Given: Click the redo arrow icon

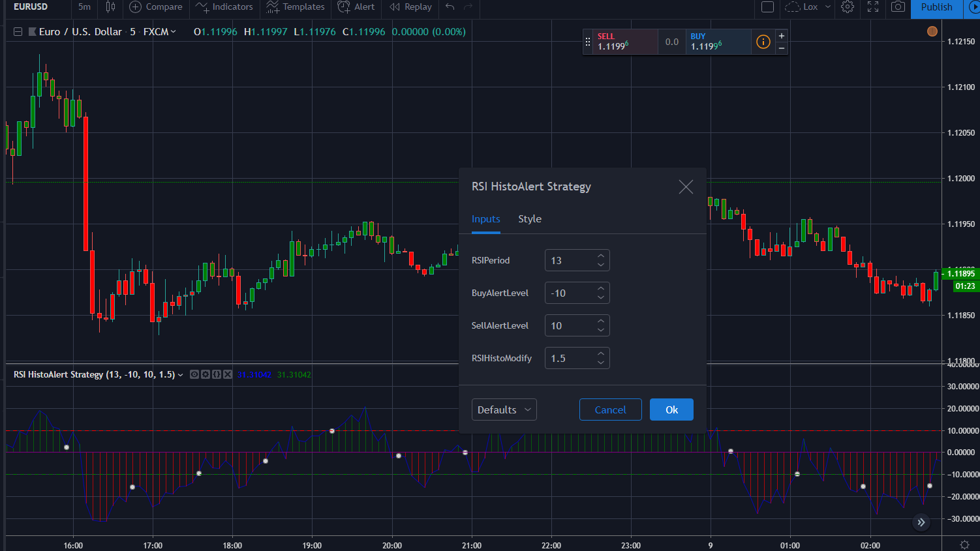Looking at the screenshot, I should [x=468, y=7].
